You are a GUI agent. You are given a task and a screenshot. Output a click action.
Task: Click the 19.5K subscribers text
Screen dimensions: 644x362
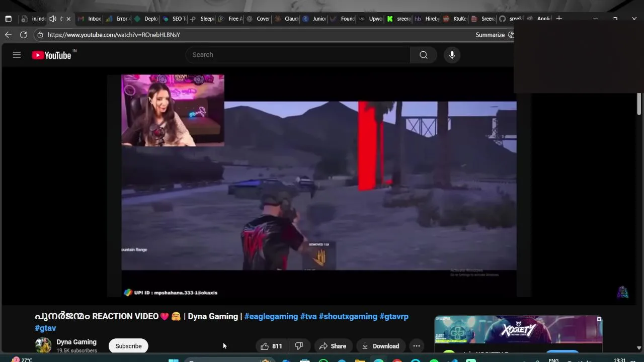[x=76, y=350]
